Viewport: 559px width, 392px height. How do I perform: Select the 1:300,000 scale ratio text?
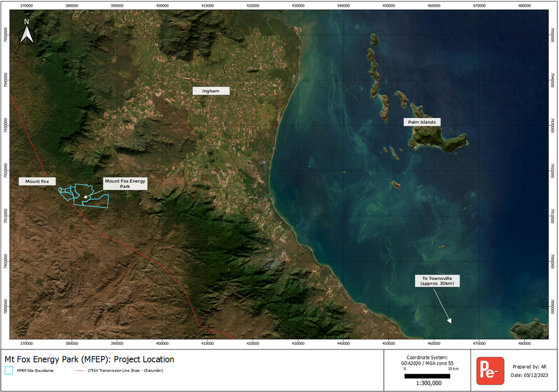[427, 384]
